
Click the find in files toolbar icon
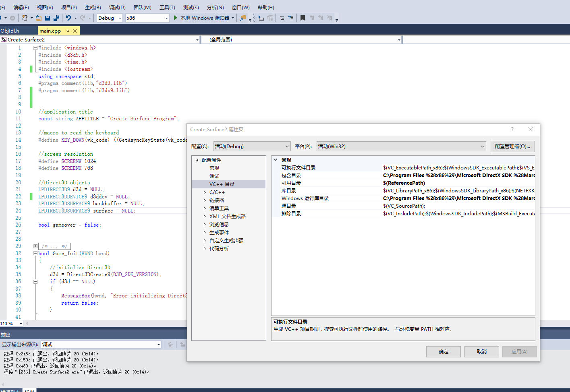pyautogui.click(x=243, y=18)
